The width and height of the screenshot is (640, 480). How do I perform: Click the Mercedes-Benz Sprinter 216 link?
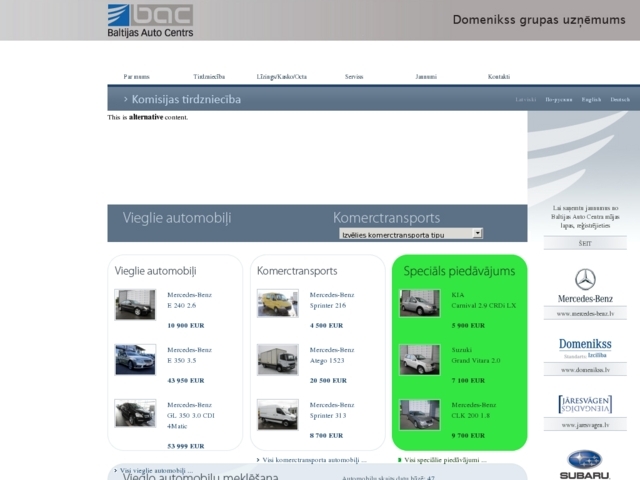pyautogui.click(x=332, y=300)
